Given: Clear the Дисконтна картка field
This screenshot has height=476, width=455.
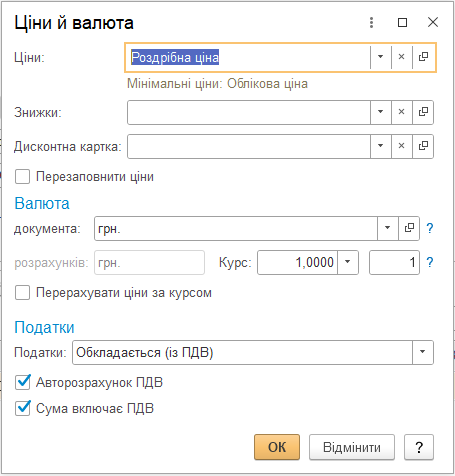Looking at the screenshot, I should coord(402,146).
